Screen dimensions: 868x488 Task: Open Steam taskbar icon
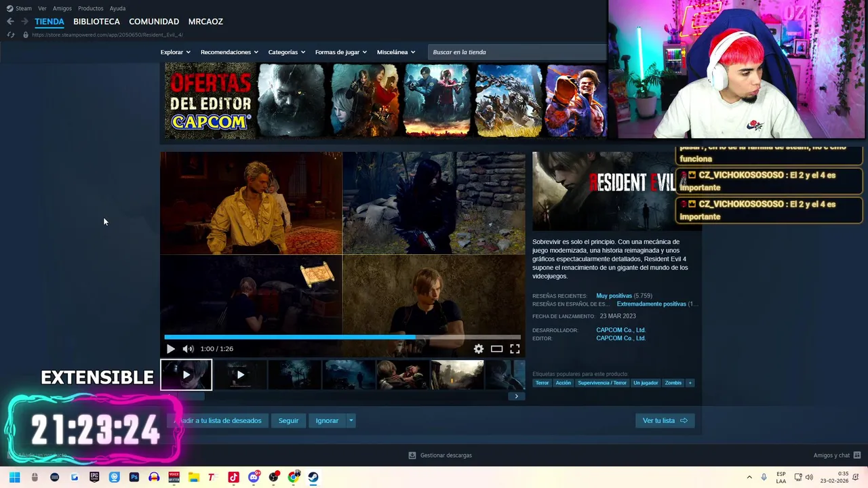pyautogui.click(x=313, y=477)
